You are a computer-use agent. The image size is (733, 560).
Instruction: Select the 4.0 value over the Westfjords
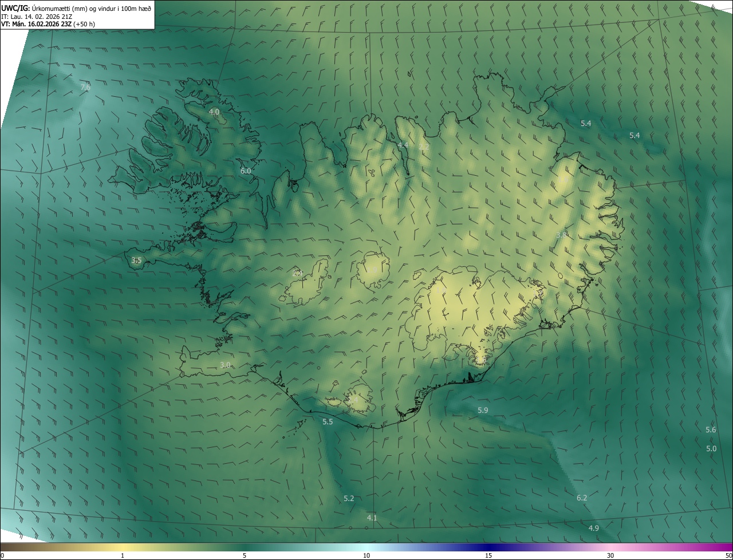214,112
